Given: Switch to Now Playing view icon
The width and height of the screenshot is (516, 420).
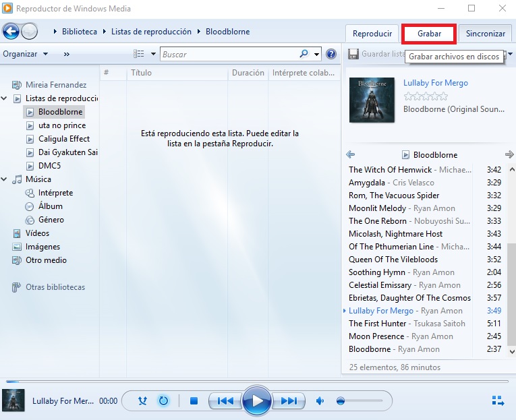Looking at the screenshot, I should pyautogui.click(x=498, y=401).
